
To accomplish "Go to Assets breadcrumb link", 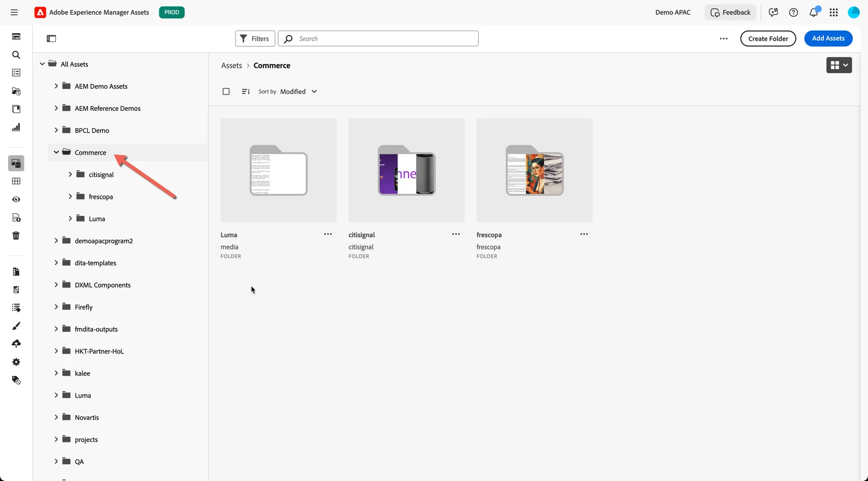I will (232, 65).
